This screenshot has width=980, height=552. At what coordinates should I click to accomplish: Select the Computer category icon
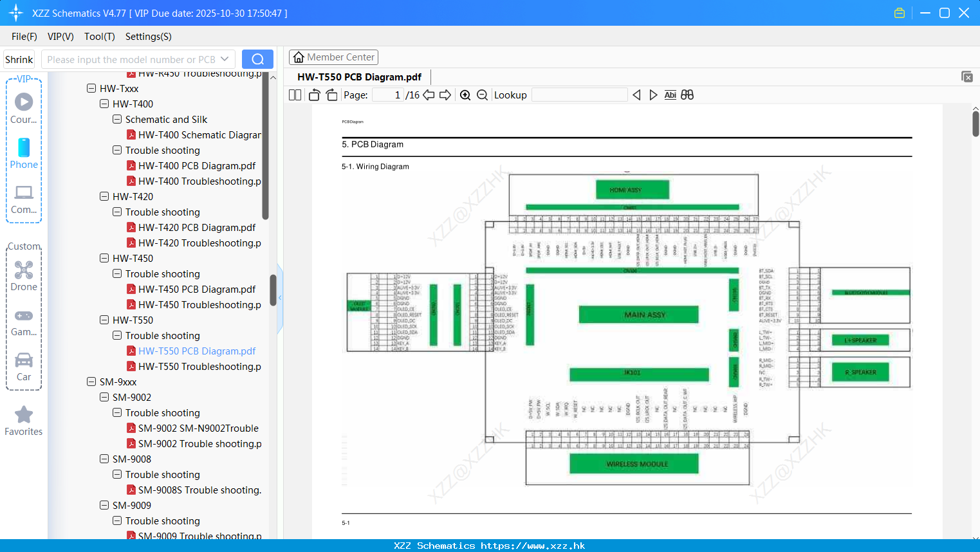[24, 192]
